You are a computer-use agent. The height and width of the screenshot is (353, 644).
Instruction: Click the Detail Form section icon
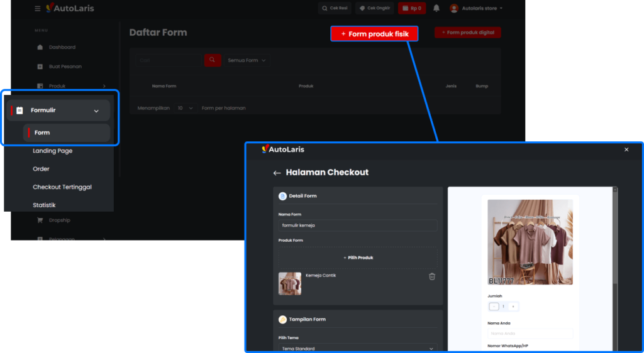tap(282, 196)
